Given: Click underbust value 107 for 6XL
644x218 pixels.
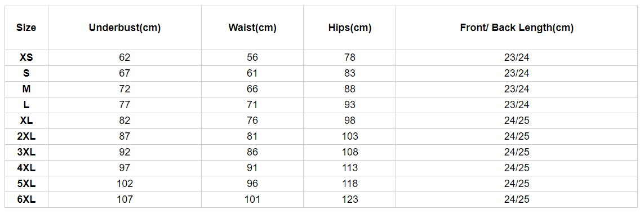Looking at the screenshot, I should 125,200.
